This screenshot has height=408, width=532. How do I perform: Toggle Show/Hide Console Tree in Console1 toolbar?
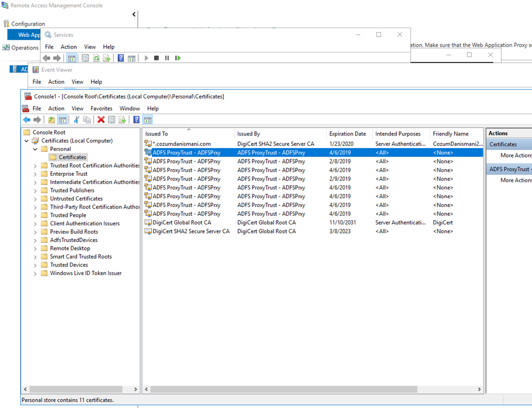coord(62,120)
